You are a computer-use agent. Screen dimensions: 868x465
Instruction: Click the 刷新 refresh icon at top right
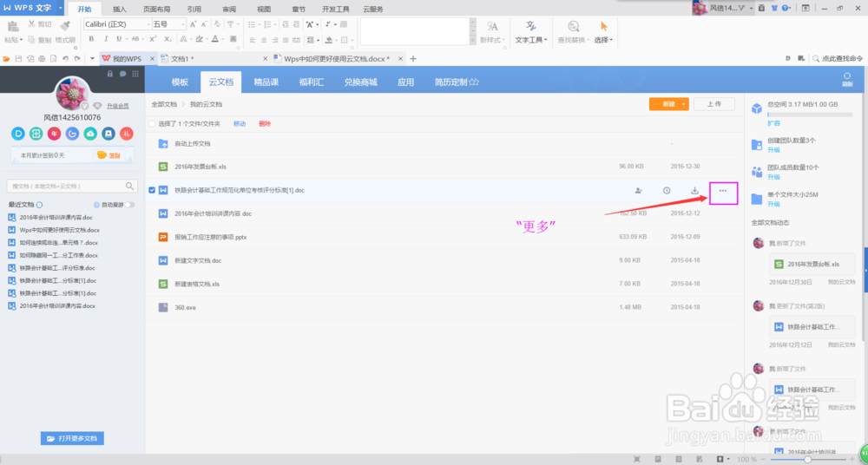point(847,80)
